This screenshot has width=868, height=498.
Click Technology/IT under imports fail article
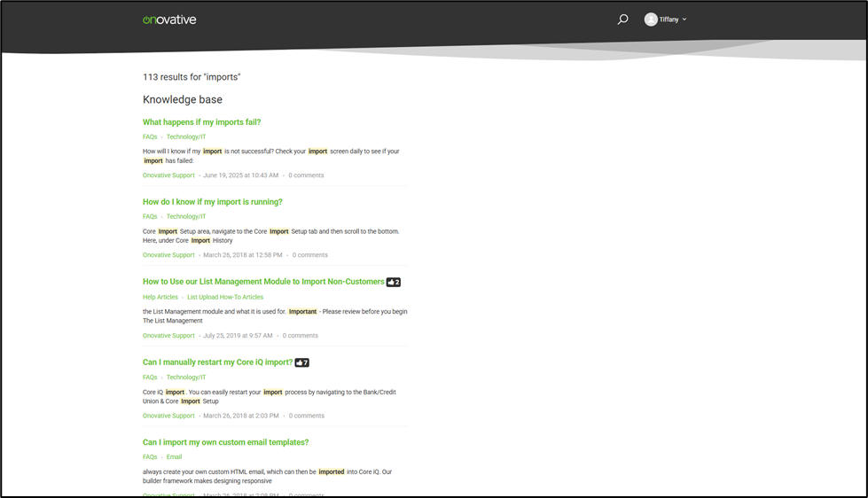pos(186,136)
